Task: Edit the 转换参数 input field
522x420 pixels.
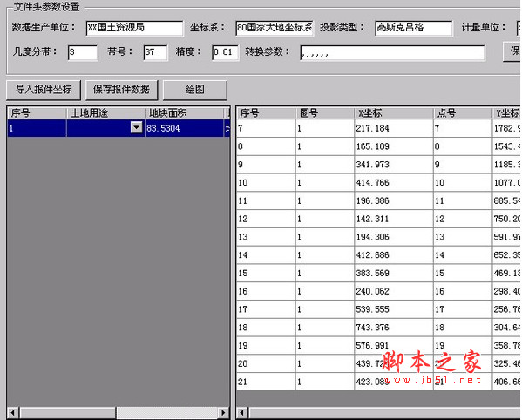Action: tap(392, 52)
